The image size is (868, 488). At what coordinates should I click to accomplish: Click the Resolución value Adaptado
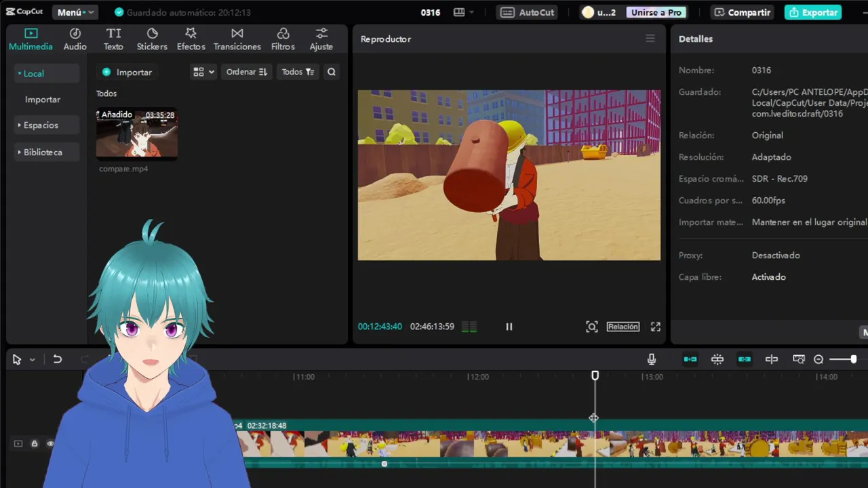coord(771,157)
